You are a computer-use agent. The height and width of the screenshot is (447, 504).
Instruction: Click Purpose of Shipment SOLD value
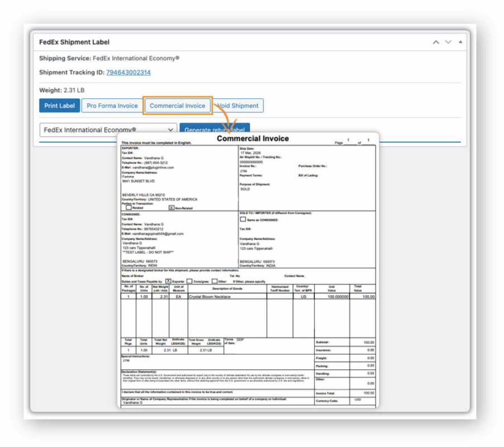(245, 189)
